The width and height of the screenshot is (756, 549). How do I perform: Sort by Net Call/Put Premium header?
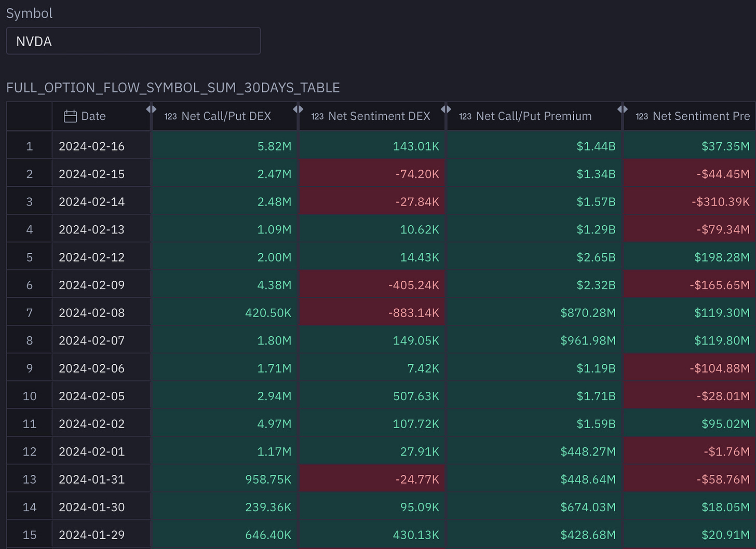click(534, 116)
